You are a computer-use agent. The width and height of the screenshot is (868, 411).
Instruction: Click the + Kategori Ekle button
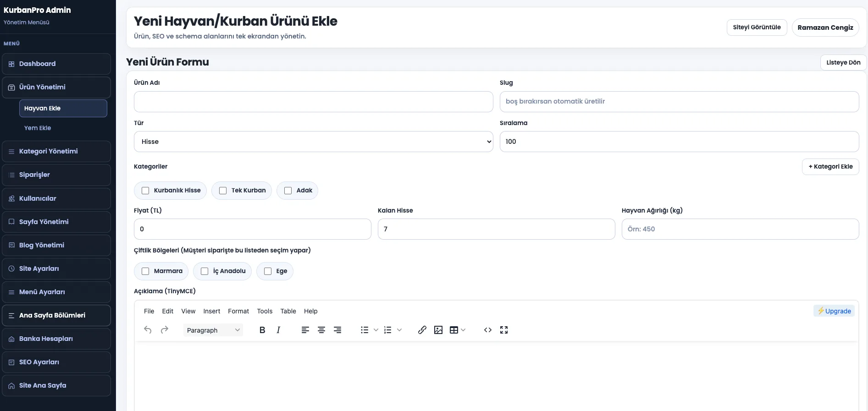830,167
